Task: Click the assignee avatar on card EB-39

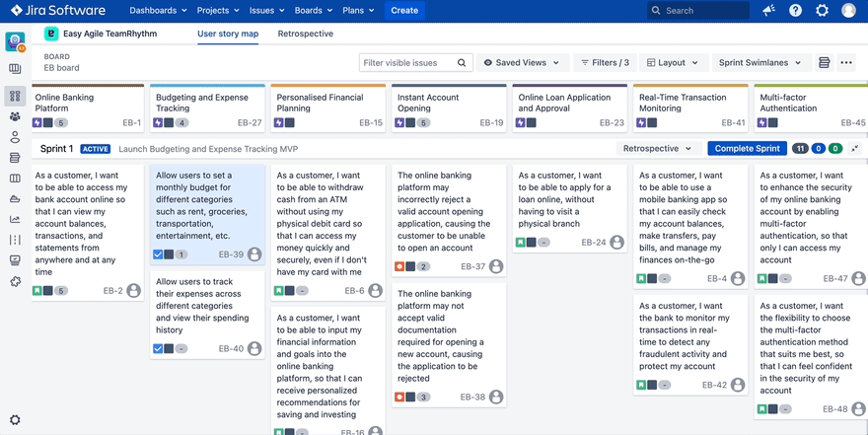Action: click(254, 254)
